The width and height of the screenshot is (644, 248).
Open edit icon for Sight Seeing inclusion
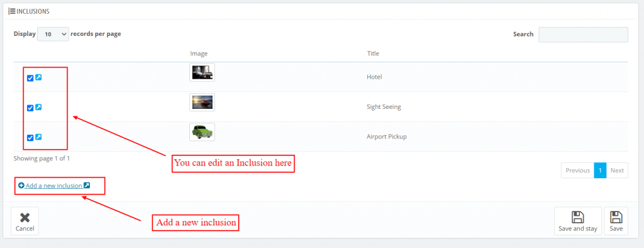(x=38, y=107)
